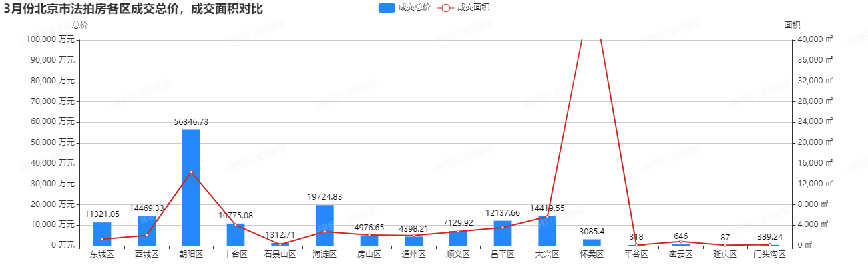The height and width of the screenshot is (267, 868).
Task: Click the area line point at 密云区
Action: tap(681, 241)
